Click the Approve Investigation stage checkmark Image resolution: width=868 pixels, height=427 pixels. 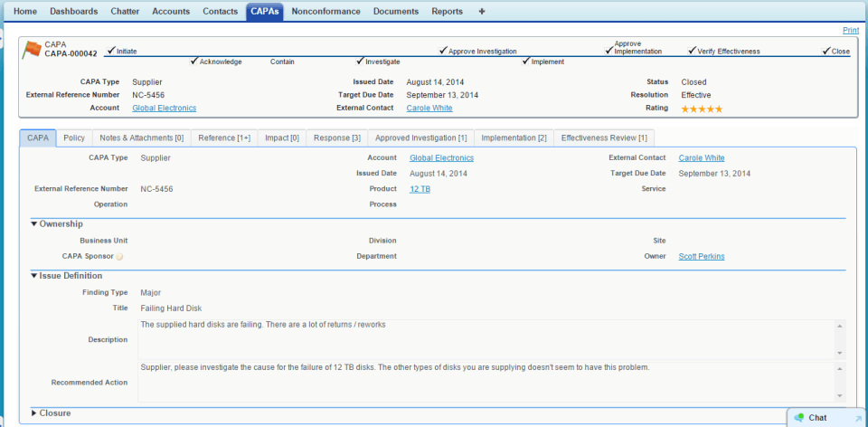click(443, 51)
